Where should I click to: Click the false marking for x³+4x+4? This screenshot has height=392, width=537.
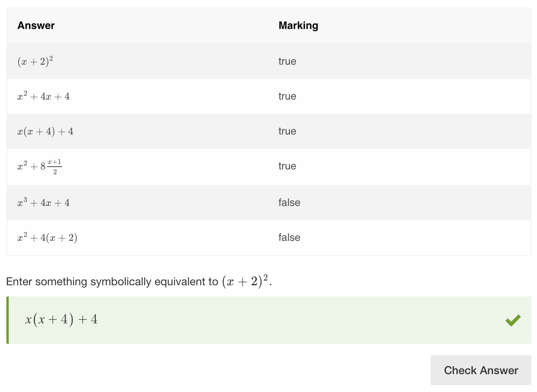(x=289, y=203)
